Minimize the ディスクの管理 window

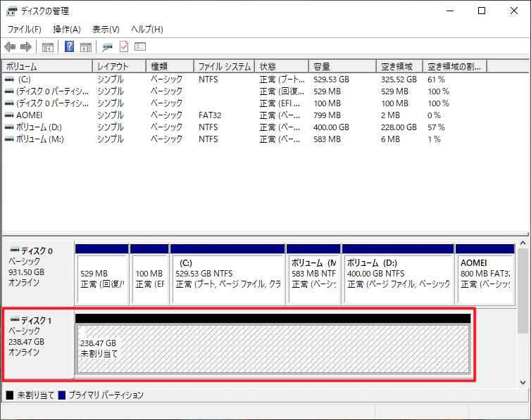point(450,11)
